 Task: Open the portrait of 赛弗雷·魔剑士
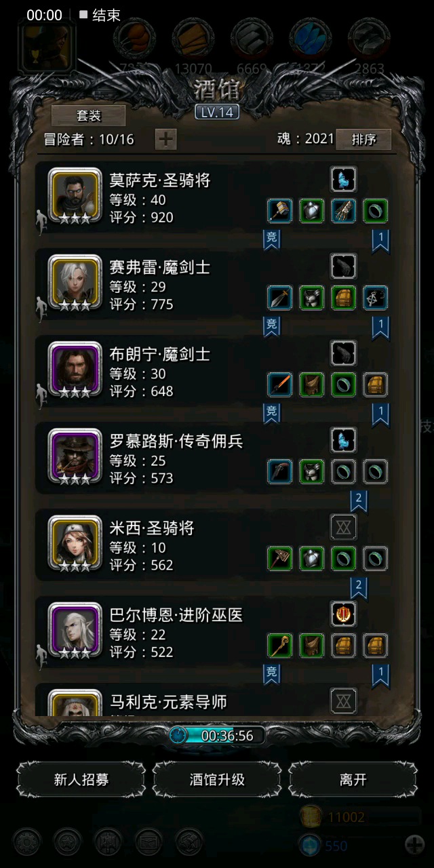[75, 281]
